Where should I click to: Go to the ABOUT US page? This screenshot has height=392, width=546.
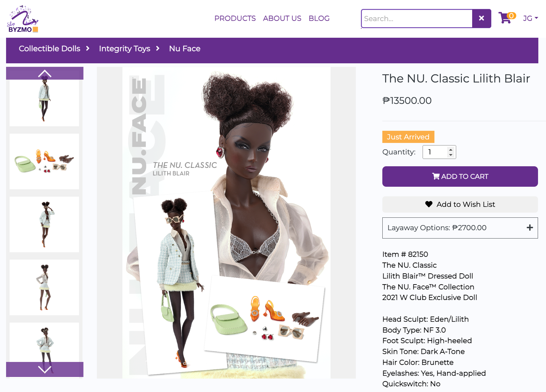click(282, 19)
